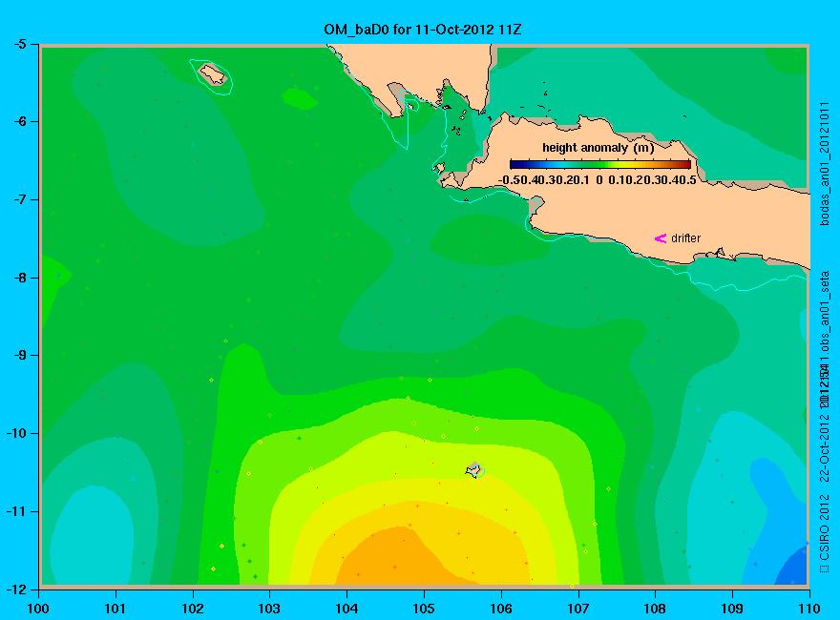Click the x-axis tick label '103'
The width and height of the screenshot is (840, 620).
point(269,609)
